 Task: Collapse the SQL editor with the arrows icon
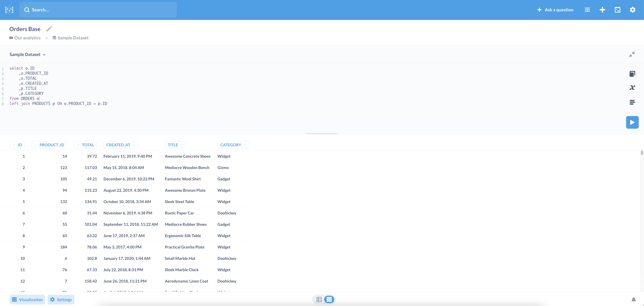click(x=632, y=54)
